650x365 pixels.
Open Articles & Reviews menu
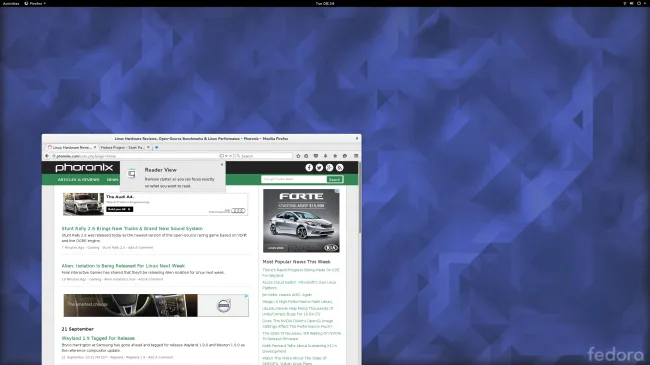click(x=78, y=180)
